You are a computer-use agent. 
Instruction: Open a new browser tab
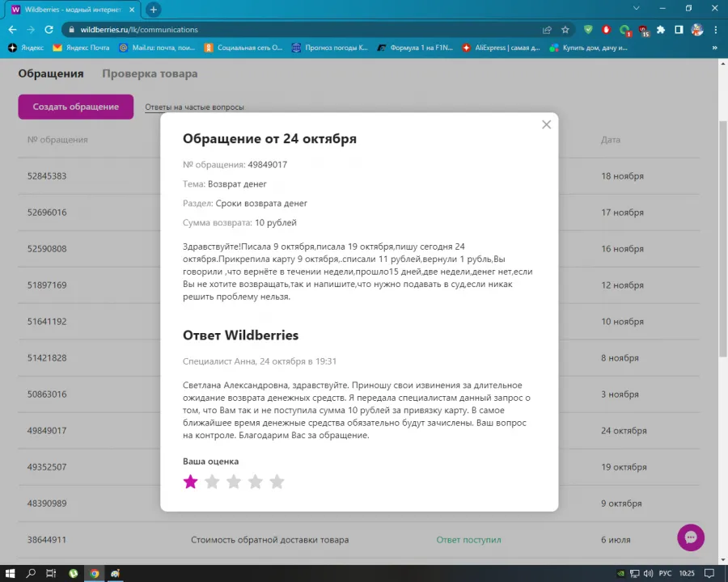click(153, 9)
